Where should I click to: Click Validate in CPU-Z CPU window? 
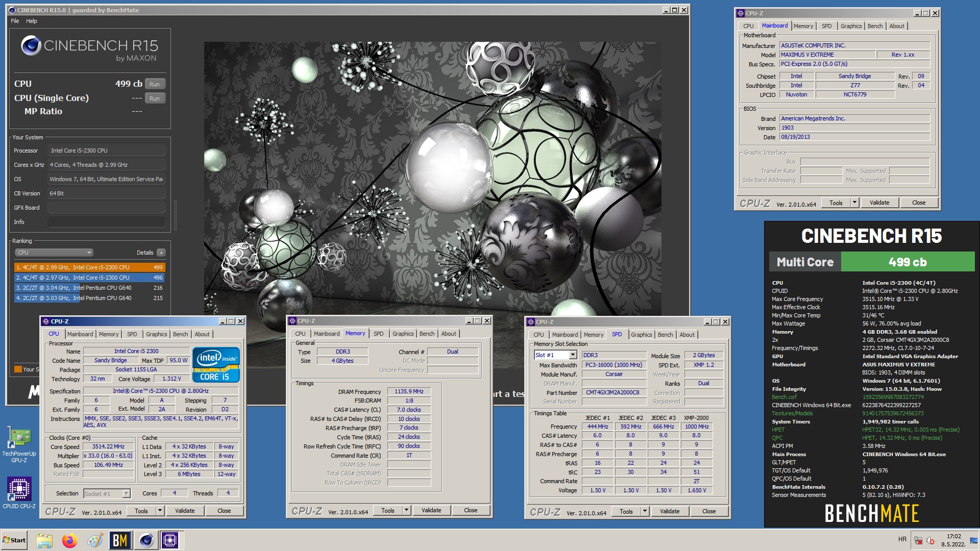pos(185,511)
